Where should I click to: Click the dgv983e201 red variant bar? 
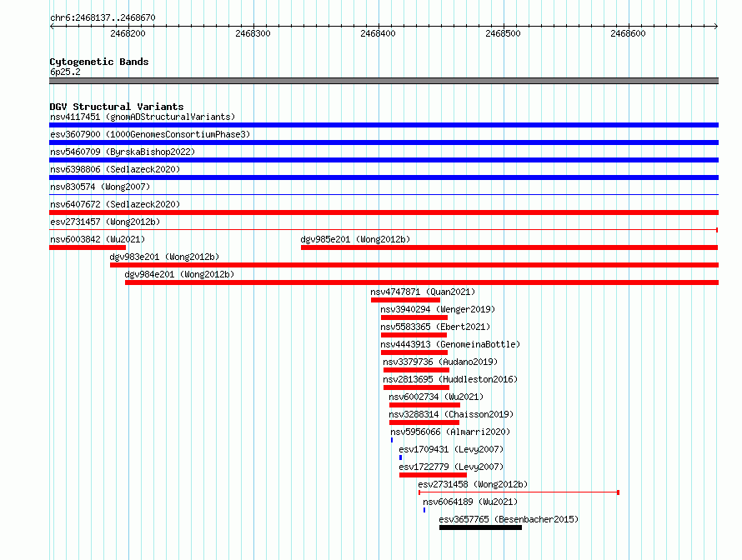(414, 265)
